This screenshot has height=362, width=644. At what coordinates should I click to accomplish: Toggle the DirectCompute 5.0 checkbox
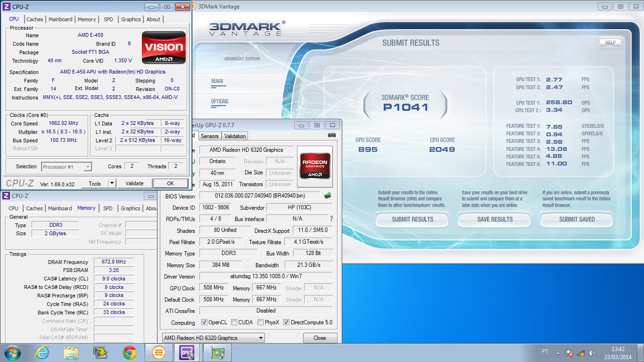point(287,322)
